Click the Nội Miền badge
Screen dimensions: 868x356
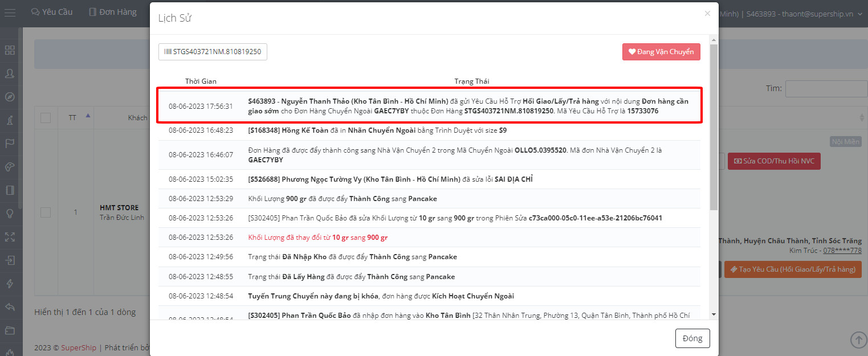(x=846, y=142)
